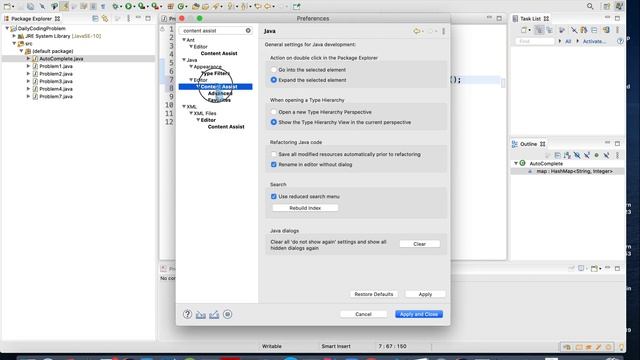Select Open a new Type Hierarchy Perspective
The height and width of the screenshot is (360, 640).
click(x=274, y=112)
